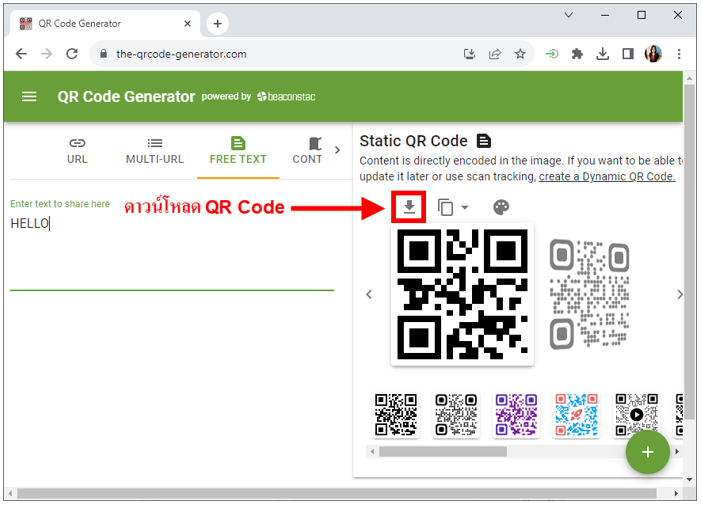Screen dimensions: 702x505
Task: Open the color palette customization icon
Action: (x=501, y=207)
